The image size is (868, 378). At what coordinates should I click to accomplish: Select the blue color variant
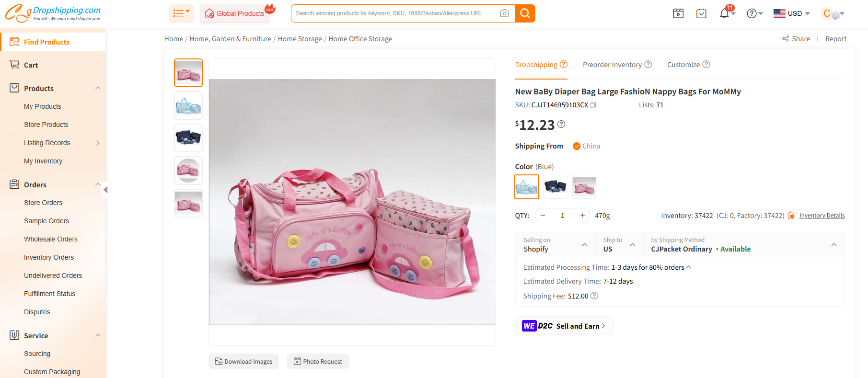point(526,186)
